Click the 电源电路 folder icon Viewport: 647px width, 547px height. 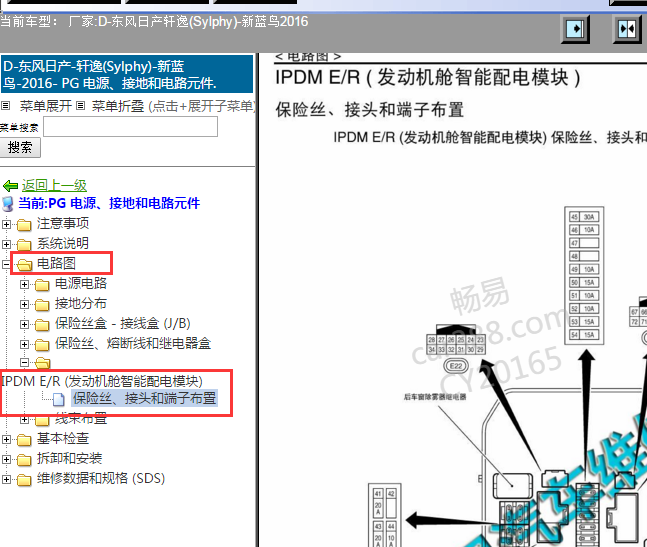[x=42, y=285]
